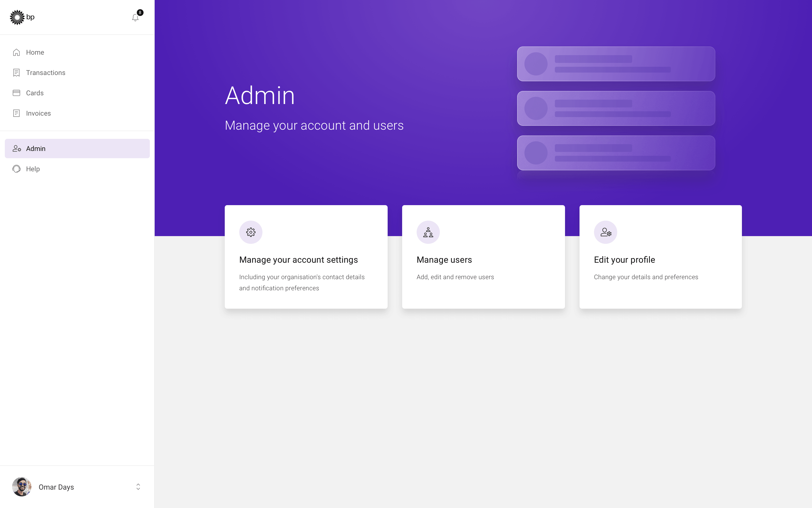Viewport: 812px width, 508px height.
Task: Open the Cards section
Action: coord(77,93)
